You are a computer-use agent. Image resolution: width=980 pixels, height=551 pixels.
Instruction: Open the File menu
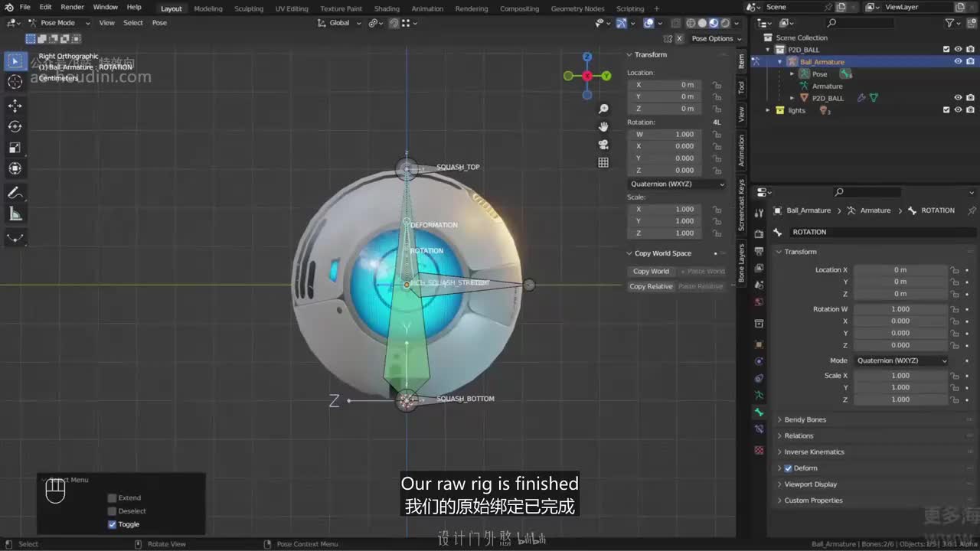[x=24, y=7]
